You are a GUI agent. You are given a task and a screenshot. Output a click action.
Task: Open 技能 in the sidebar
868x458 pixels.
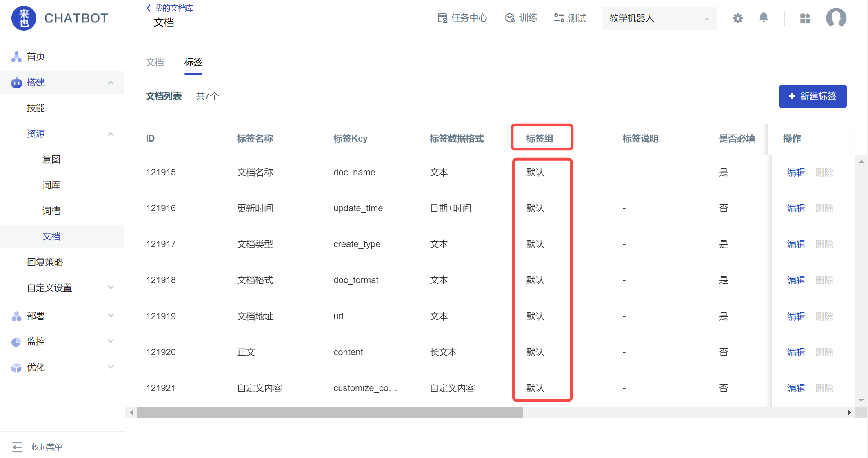(36, 108)
